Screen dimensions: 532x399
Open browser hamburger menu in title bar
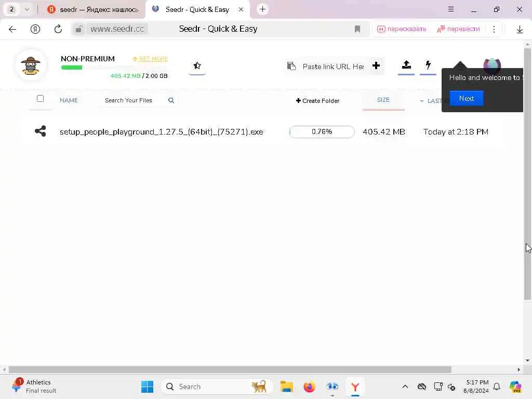pos(451,9)
